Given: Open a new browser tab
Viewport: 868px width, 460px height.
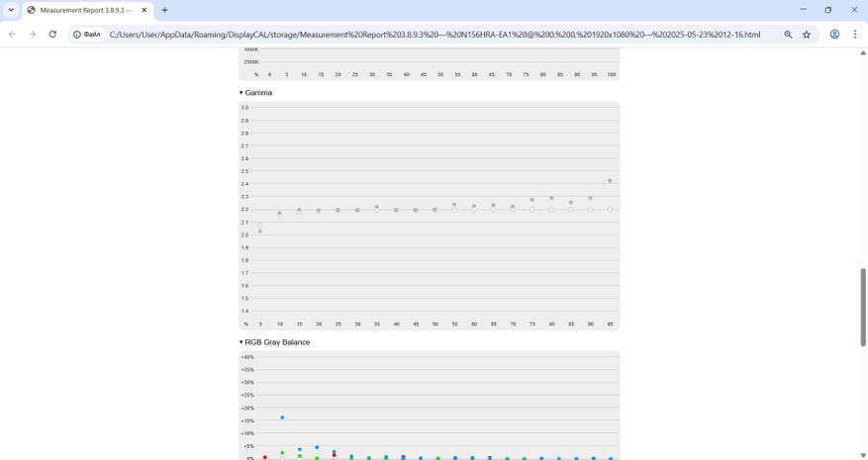Looking at the screenshot, I should [164, 10].
